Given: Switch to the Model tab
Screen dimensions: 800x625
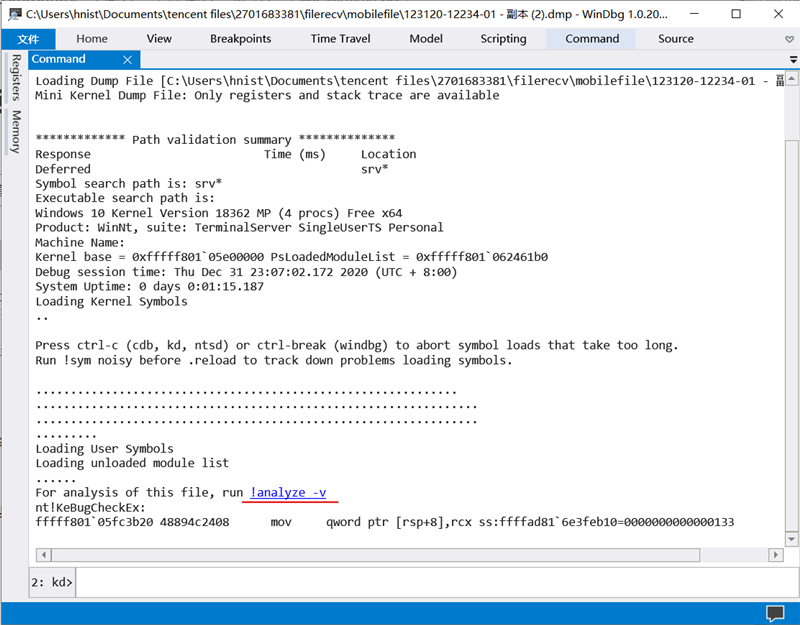Looking at the screenshot, I should point(426,39).
